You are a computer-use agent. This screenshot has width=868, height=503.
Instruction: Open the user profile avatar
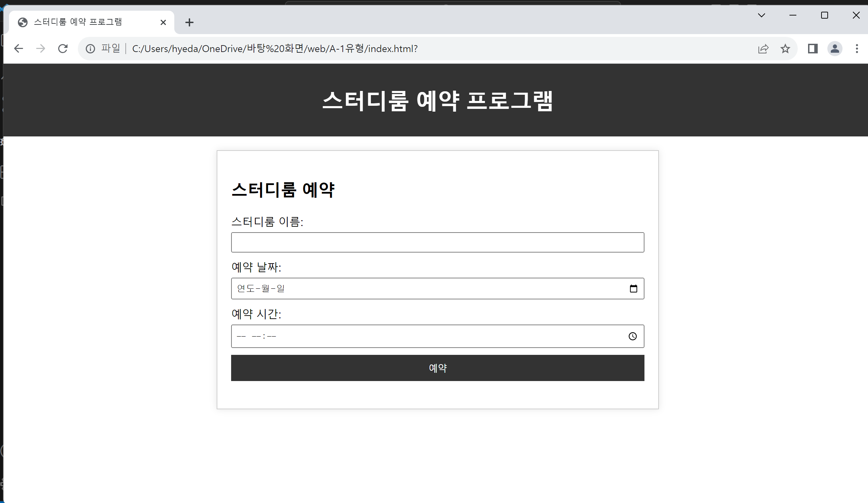(x=835, y=49)
